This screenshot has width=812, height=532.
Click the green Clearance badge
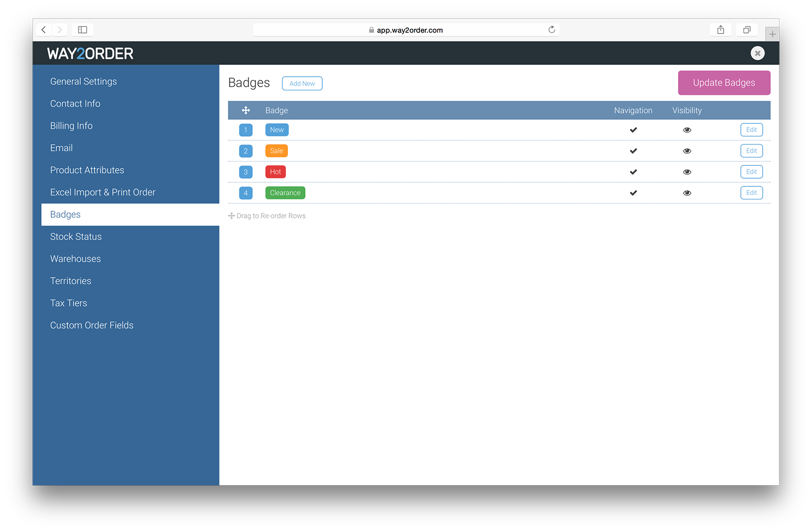[285, 193]
